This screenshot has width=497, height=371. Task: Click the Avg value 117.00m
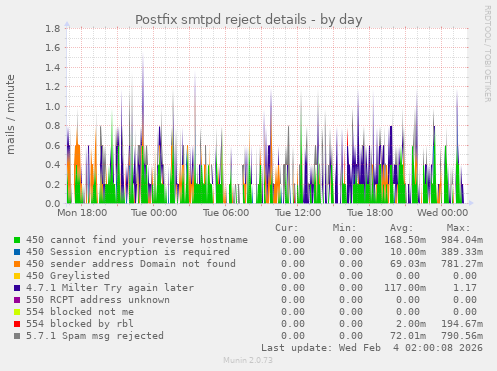coord(405,288)
